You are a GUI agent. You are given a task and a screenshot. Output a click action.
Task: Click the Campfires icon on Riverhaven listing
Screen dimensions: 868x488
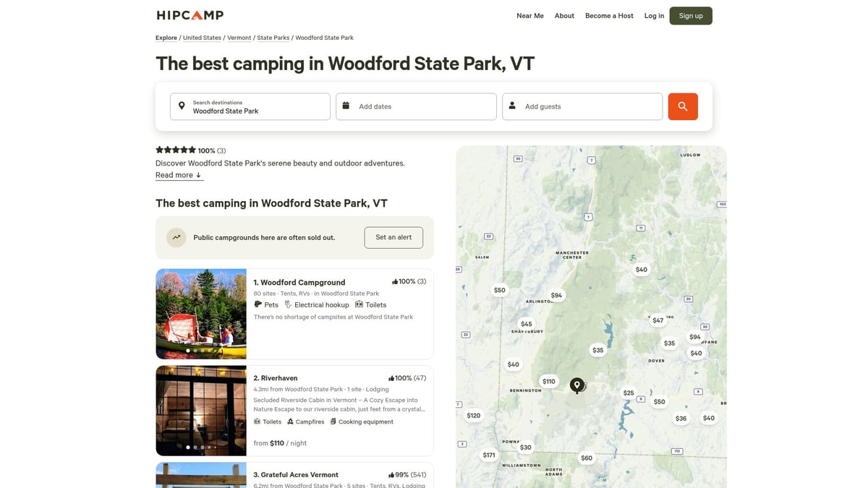[x=290, y=421]
